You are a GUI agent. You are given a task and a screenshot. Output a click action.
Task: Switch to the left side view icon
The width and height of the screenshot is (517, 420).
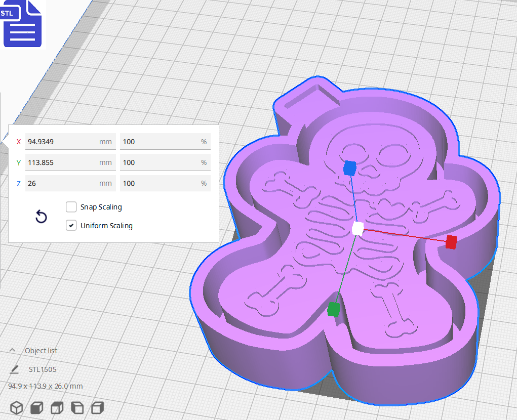click(x=77, y=407)
